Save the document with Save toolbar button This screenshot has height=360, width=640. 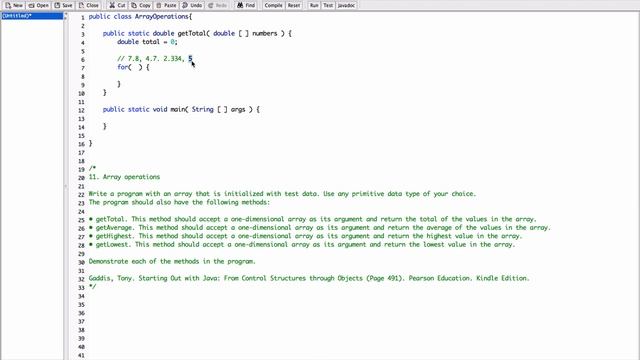(63, 5)
